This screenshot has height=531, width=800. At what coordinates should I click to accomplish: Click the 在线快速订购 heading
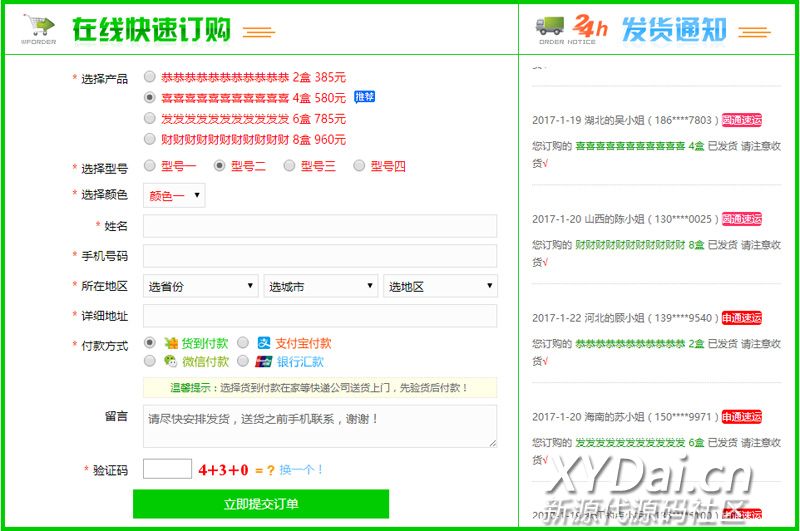tap(152, 29)
